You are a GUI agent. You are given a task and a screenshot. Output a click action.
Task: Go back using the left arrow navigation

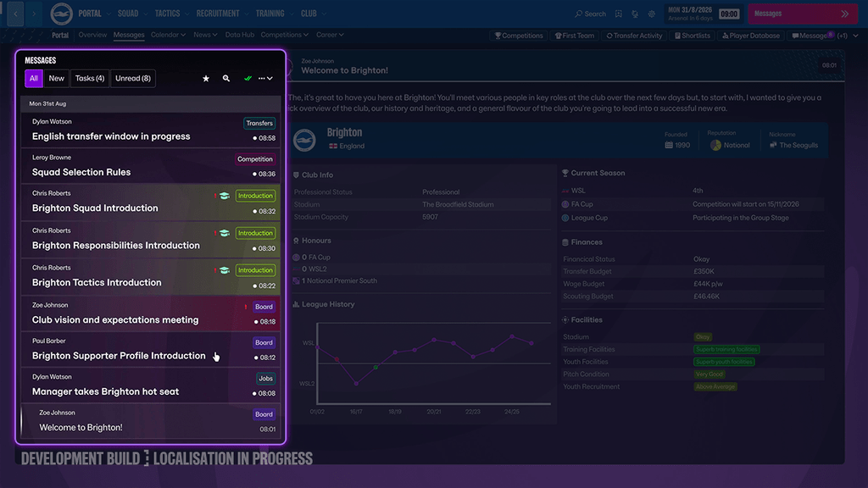pos(15,14)
